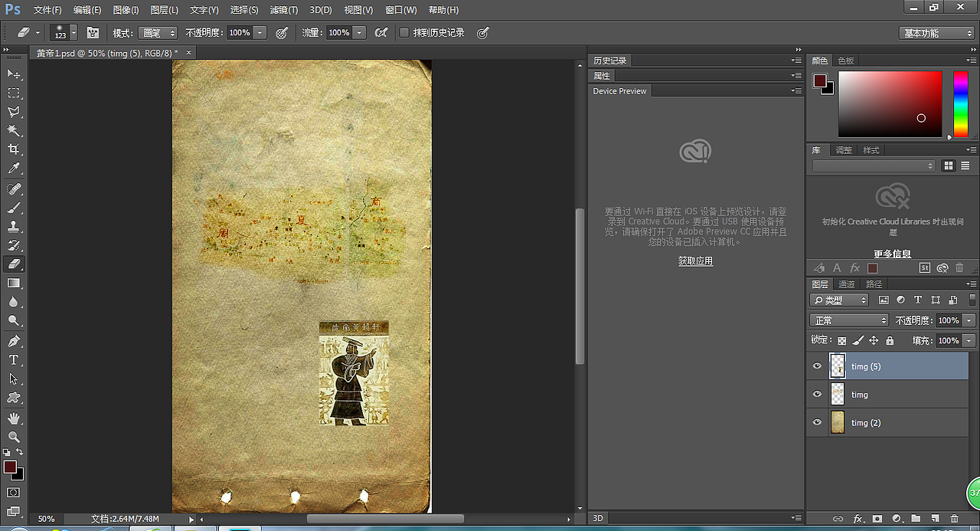This screenshot has height=531, width=980.
Task: Close the 黄帝1.psd document tab
Action: [x=188, y=53]
